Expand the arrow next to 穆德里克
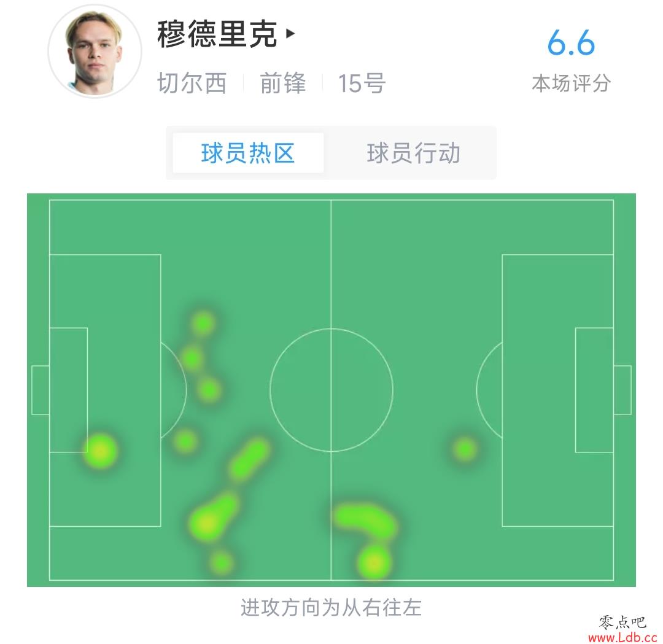This screenshot has width=663, height=644. [x=290, y=33]
